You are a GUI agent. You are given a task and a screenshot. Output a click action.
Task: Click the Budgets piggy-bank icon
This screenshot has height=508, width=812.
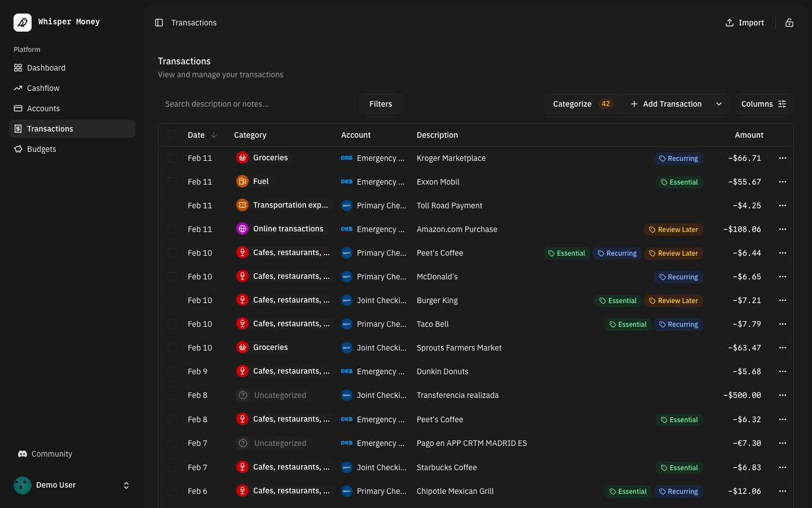click(x=19, y=149)
